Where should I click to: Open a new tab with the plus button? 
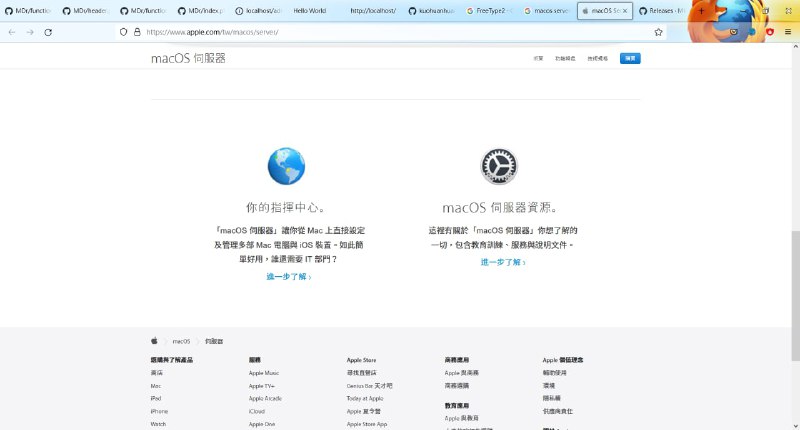coord(701,11)
